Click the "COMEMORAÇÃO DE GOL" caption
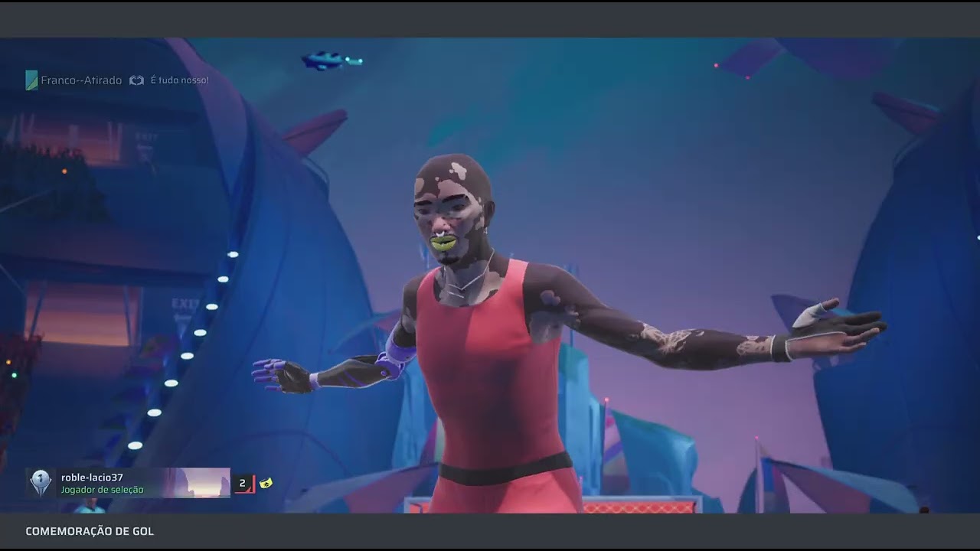980x551 pixels. pyautogui.click(x=90, y=531)
